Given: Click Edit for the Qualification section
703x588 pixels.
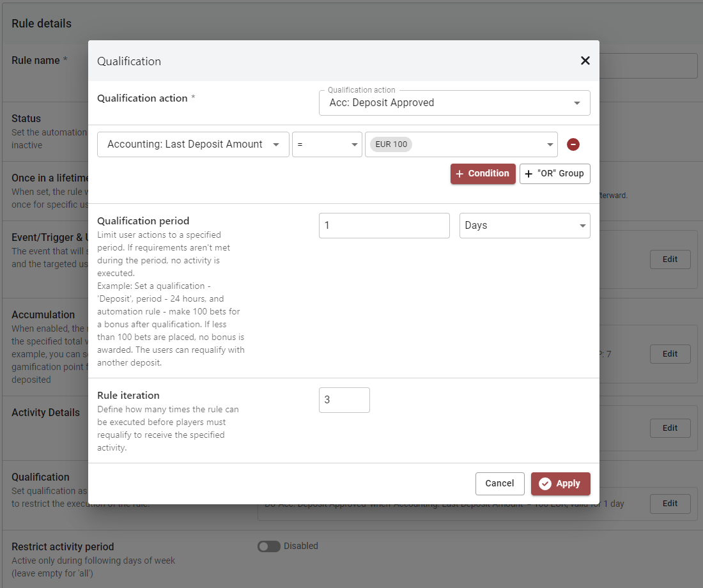Looking at the screenshot, I should (x=670, y=504).
